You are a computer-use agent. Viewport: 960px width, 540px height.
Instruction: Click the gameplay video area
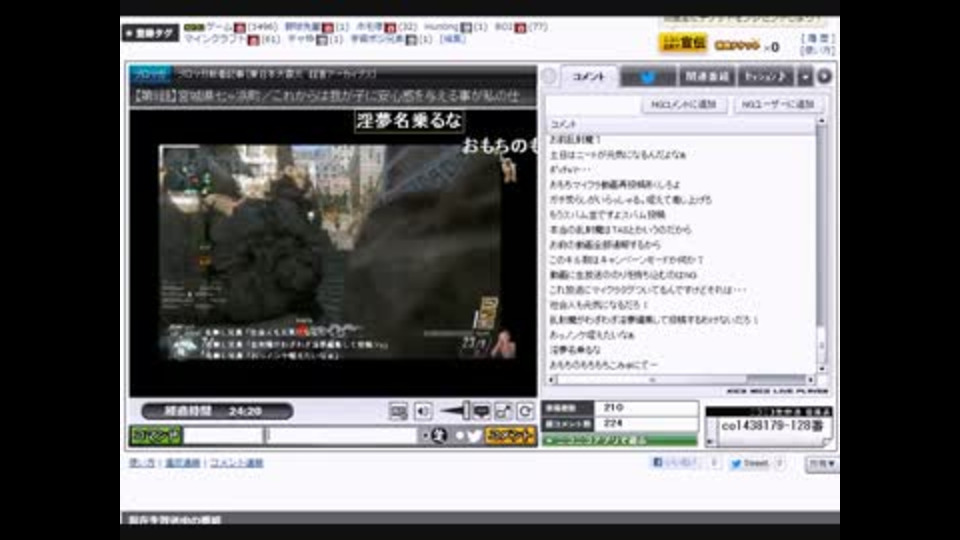click(331, 252)
